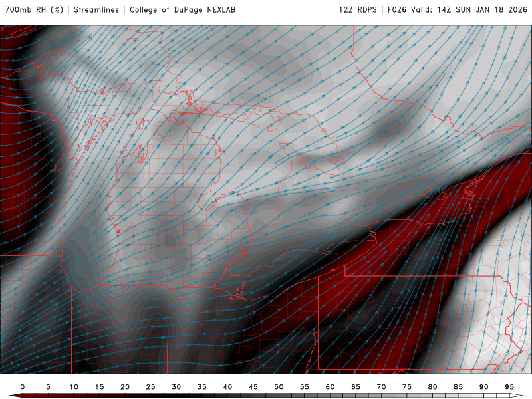
Task: Select legend value "10" on the scale
Action: coord(74,387)
